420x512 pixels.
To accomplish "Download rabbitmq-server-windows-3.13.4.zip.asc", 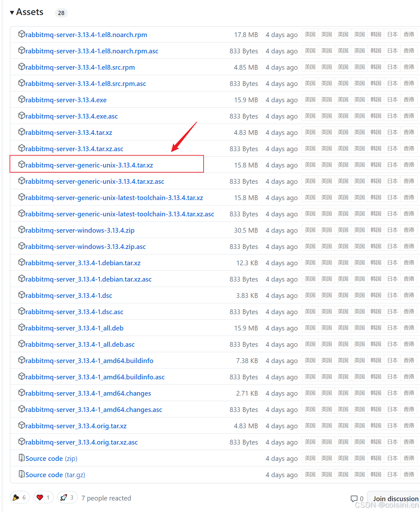I will point(86,247).
